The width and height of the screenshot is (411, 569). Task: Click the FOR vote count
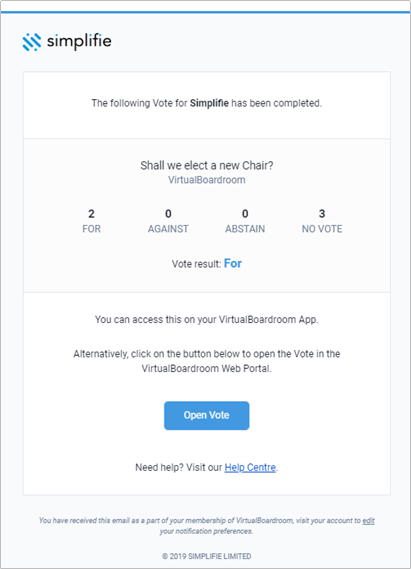pyautogui.click(x=91, y=214)
